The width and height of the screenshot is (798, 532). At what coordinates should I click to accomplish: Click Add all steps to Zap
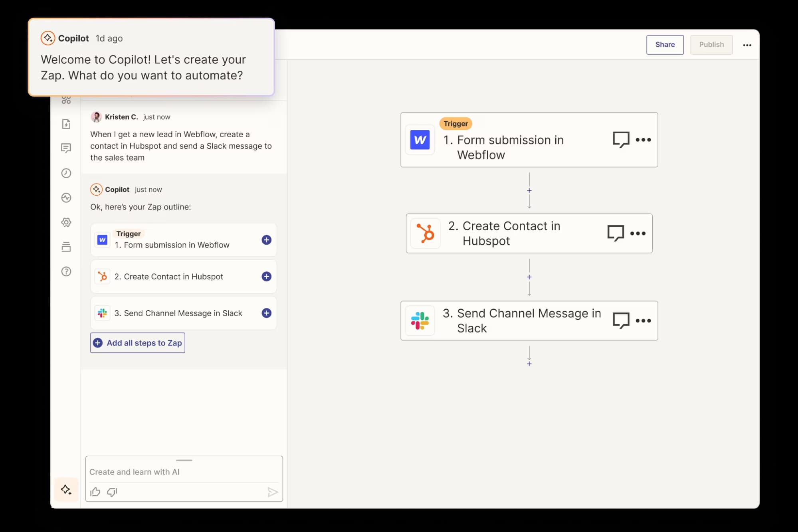[138, 343]
